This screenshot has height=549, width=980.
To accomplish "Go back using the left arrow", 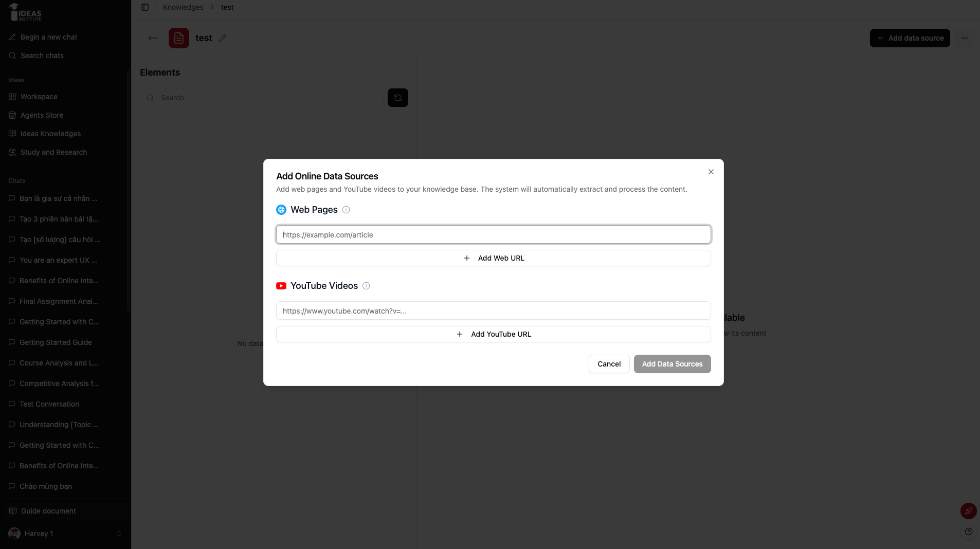I will pyautogui.click(x=153, y=38).
